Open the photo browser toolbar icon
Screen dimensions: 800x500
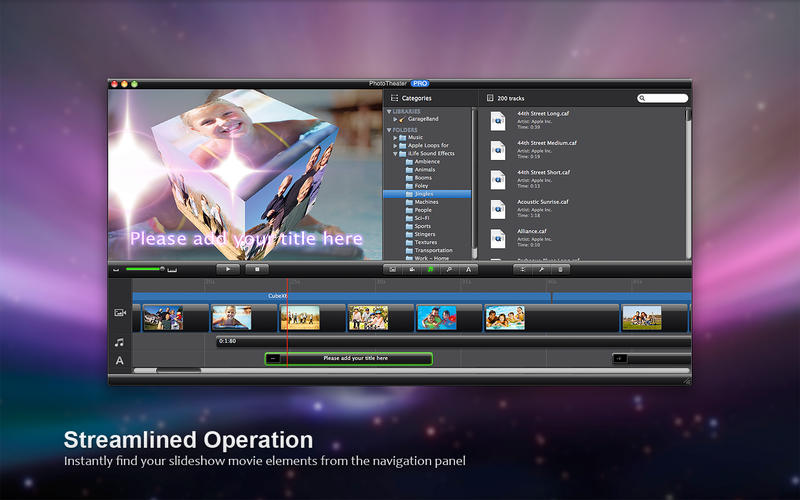pos(394,269)
